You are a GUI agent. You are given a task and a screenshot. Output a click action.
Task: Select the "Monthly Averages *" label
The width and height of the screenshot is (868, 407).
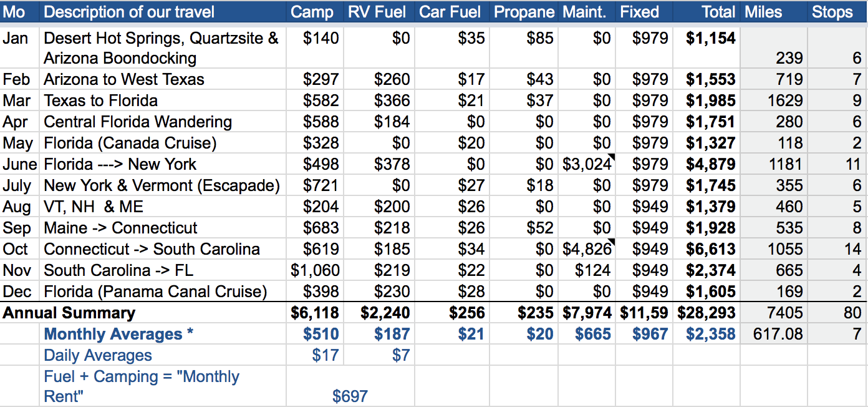tap(118, 334)
